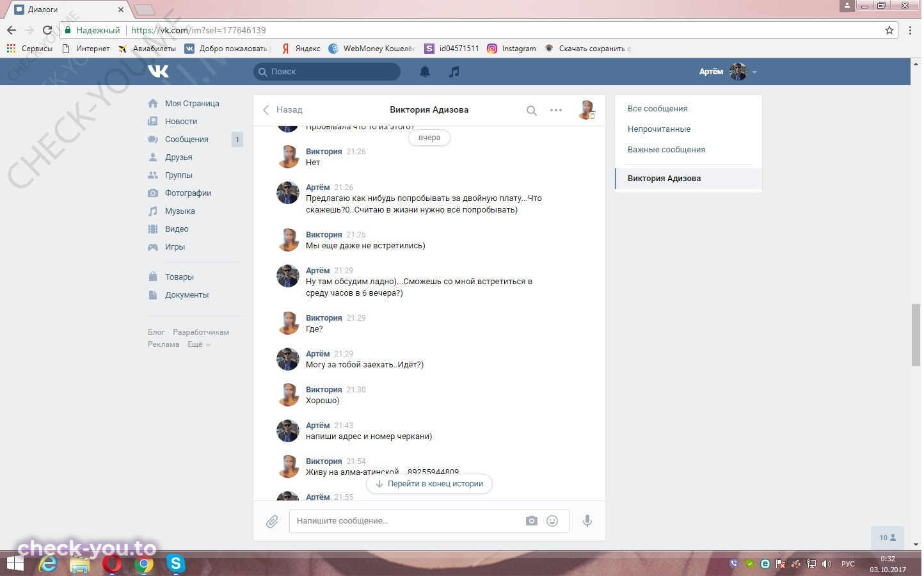Click the Реклама footer link

(163, 344)
